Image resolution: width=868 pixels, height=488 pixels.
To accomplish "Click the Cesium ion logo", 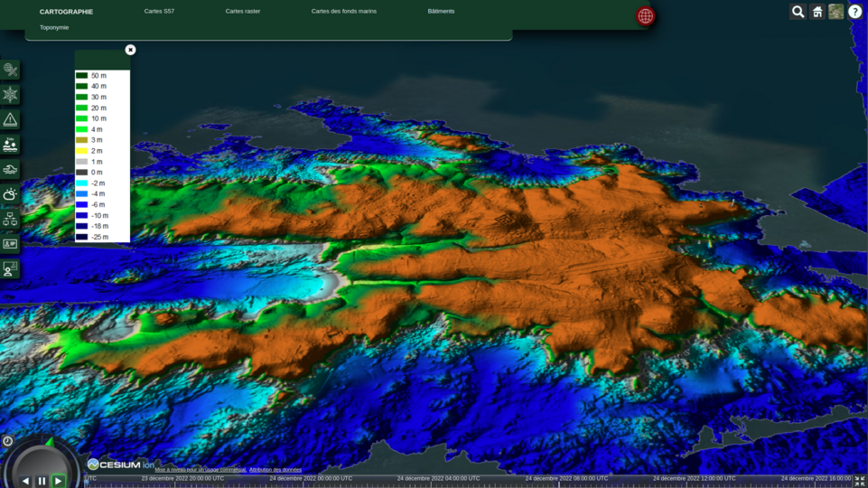I will tap(121, 465).
